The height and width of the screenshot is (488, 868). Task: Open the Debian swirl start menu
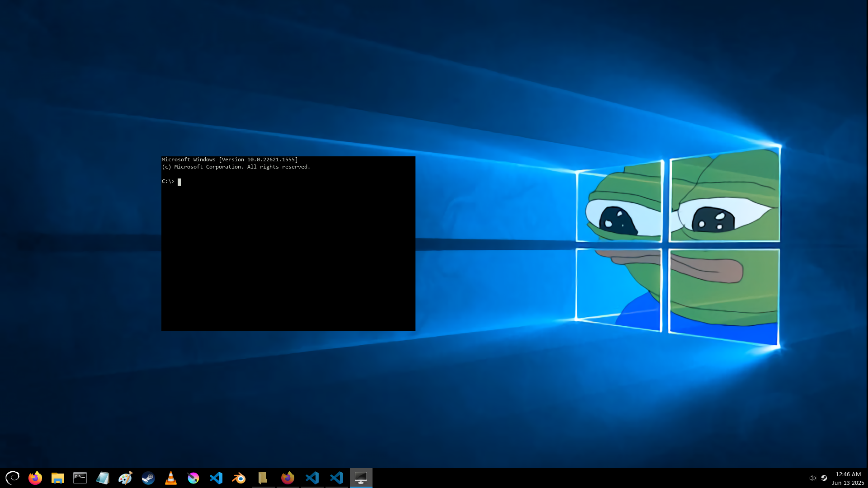click(x=12, y=478)
